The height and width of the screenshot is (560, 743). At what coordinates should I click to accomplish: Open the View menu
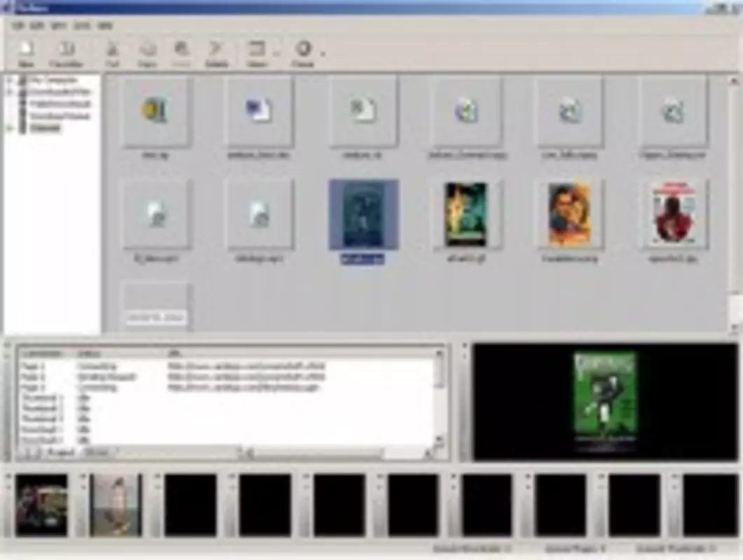click(x=59, y=26)
